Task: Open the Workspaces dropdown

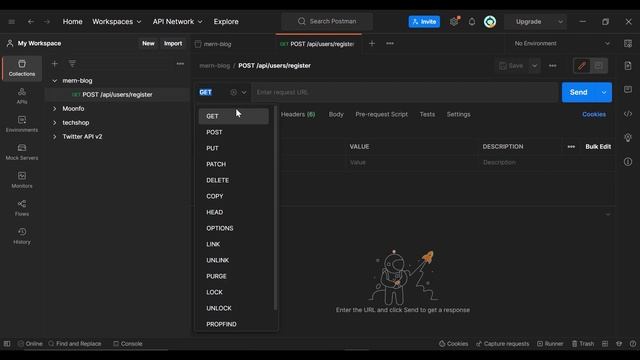Action: coord(116,22)
